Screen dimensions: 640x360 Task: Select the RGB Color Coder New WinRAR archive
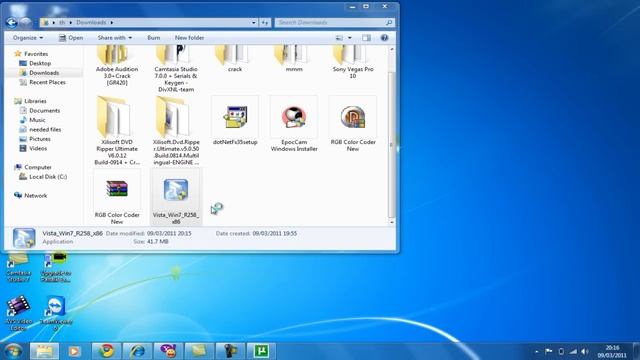(x=117, y=197)
